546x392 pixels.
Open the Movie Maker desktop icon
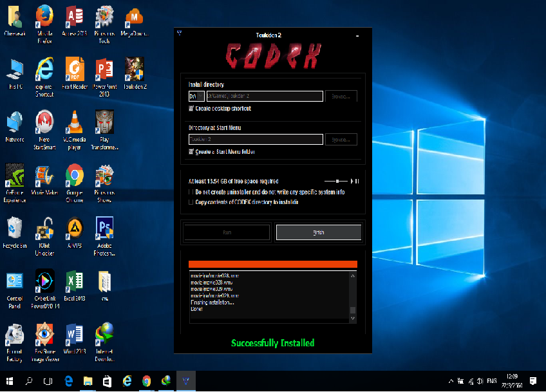point(44,180)
